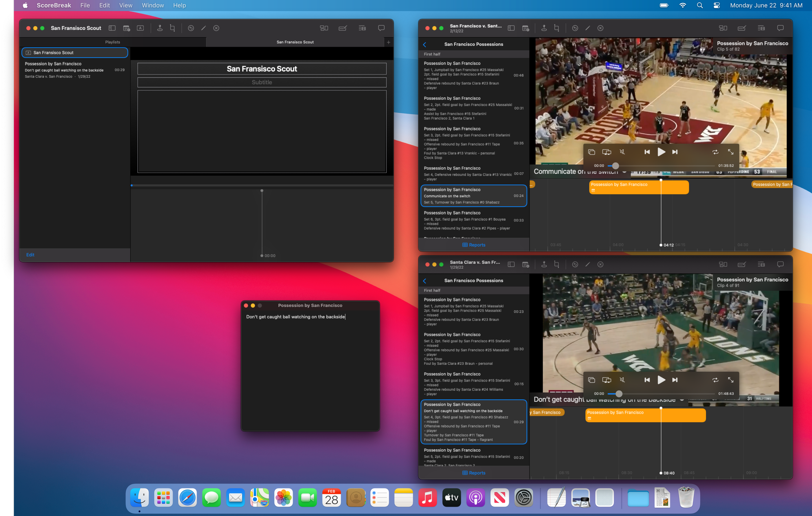Click the seek slider knob in the 1/29/22 video player
The width and height of the screenshot is (812, 516).
click(618, 394)
